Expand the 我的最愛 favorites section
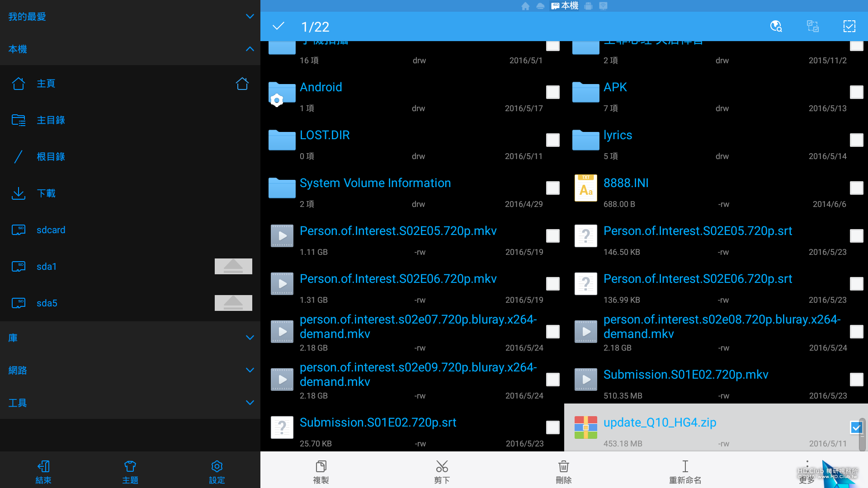 click(250, 17)
